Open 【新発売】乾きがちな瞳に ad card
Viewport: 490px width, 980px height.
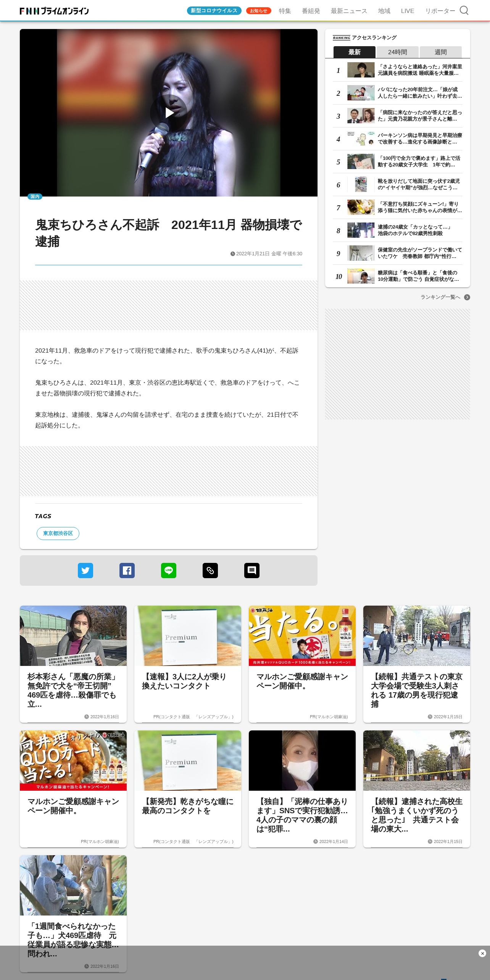tap(188, 789)
